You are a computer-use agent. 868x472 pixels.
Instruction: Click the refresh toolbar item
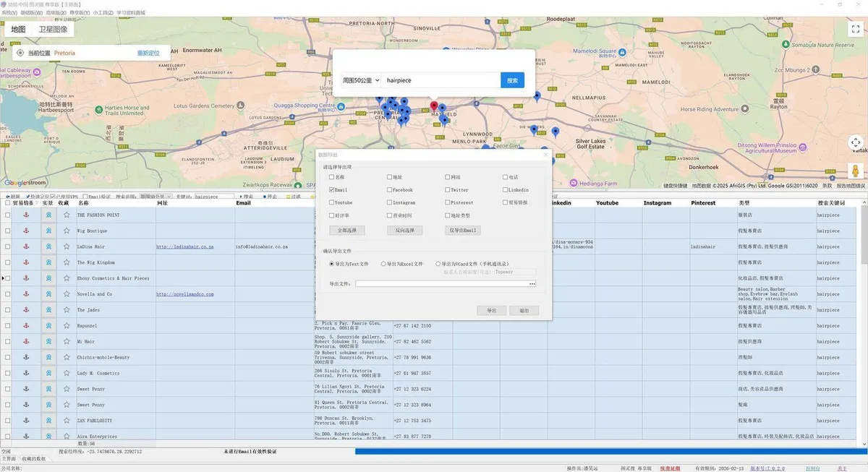point(12,197)
